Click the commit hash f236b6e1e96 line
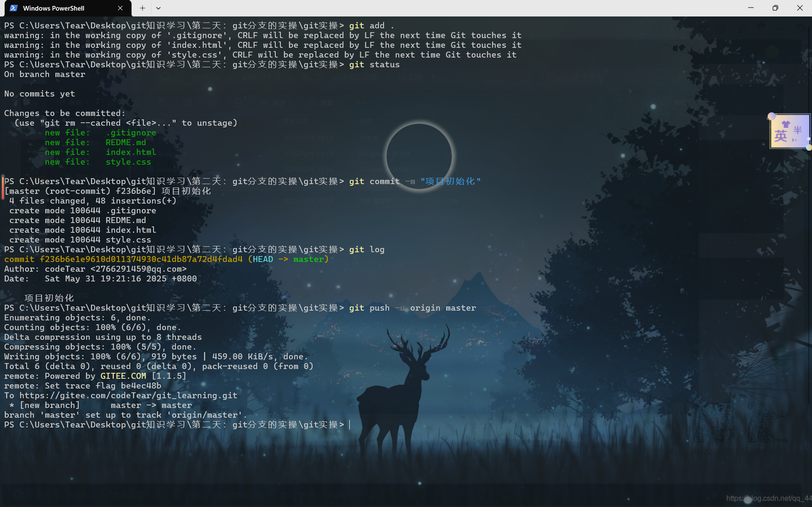The height and width of the screenshot is (507, 812). (141, 259)
